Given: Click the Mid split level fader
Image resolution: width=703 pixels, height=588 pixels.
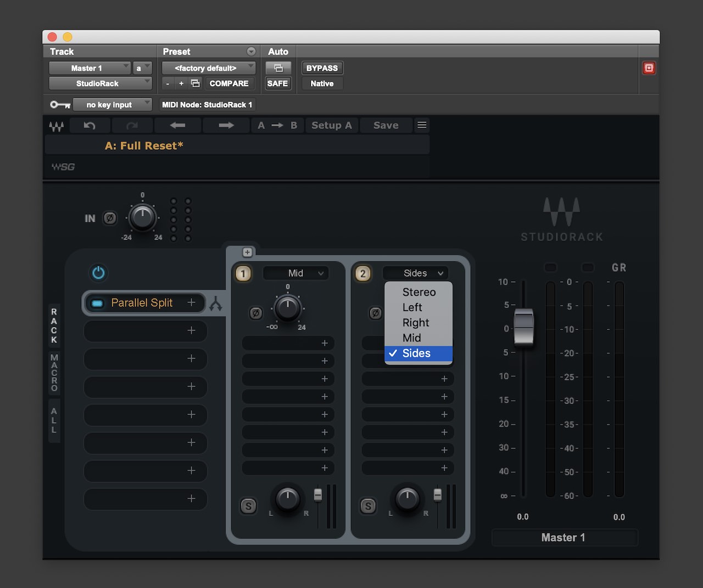Looking at the screenshot, I should pyautogui.click(x=318, y=495).
